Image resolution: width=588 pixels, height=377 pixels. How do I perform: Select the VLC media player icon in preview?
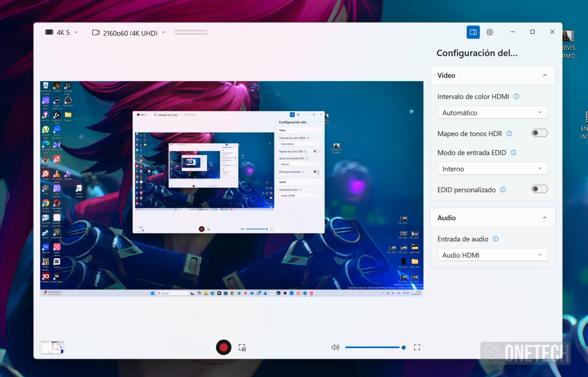(x=57, y=177)
